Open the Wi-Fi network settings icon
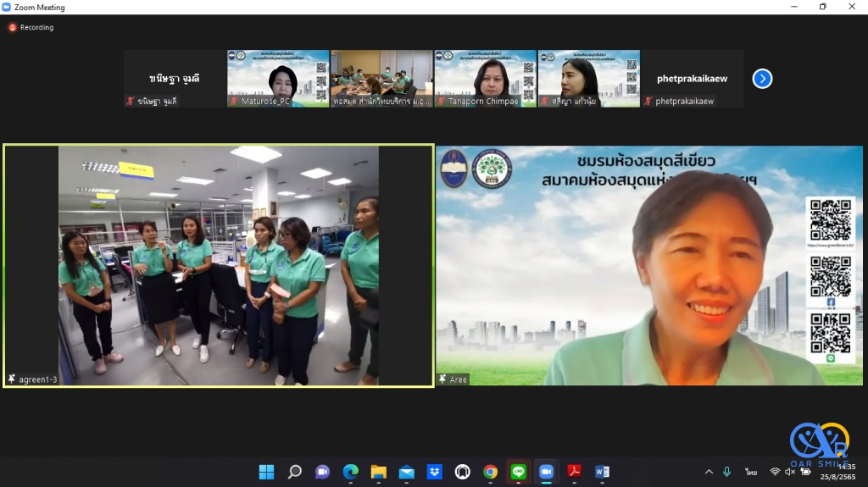The width and height of the screenshot is (868, 487). (x=774, y=472)
